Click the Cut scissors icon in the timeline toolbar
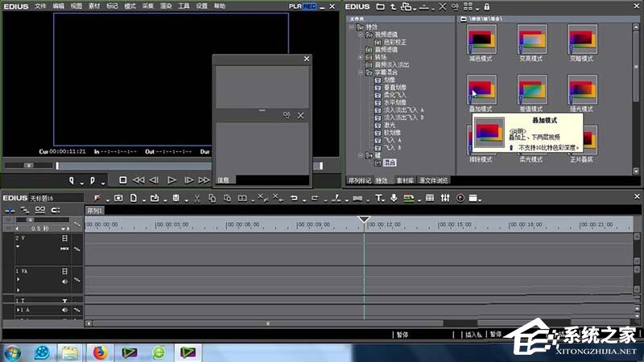Viewport: 644px width, 362px height. (x=195, y=198)
